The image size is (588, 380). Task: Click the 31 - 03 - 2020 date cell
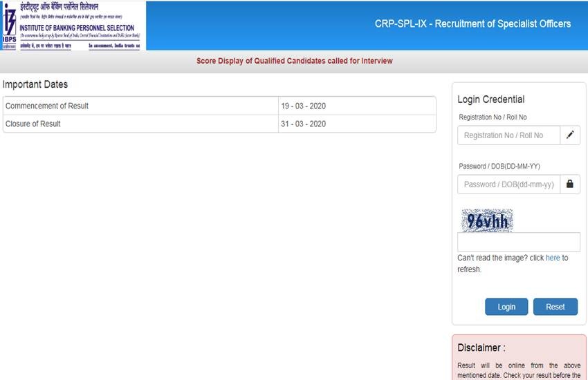303,124
